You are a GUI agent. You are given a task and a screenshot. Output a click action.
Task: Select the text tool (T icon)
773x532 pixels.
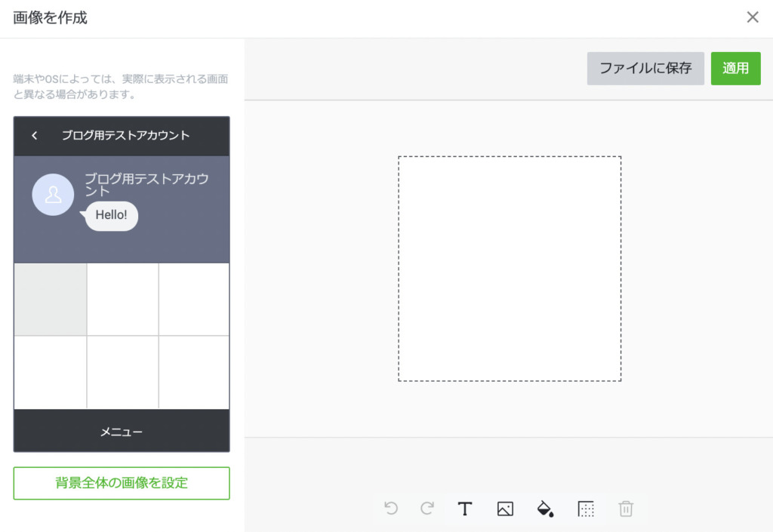tap(465, 509)
